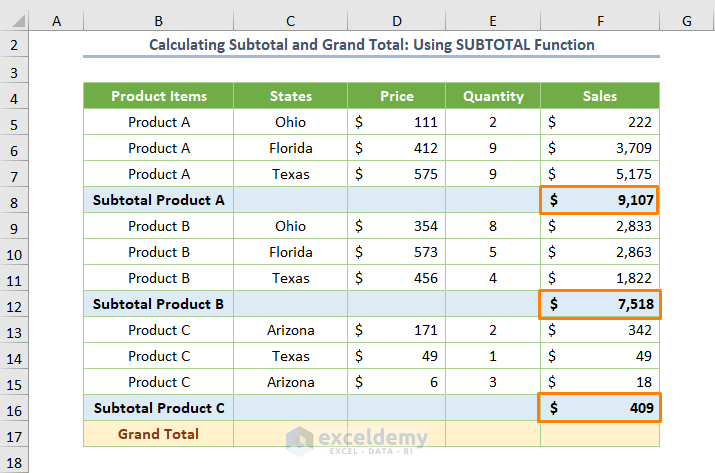The image size is (715, 473).
Task: Select quantity cell showing 3
Action: pos(493,382)
